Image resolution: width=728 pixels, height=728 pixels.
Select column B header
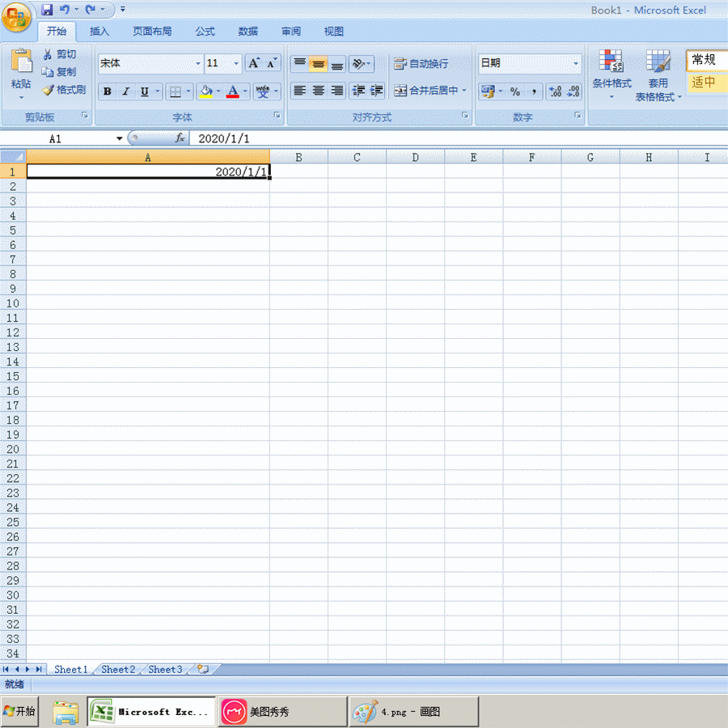tap(298, 158)
